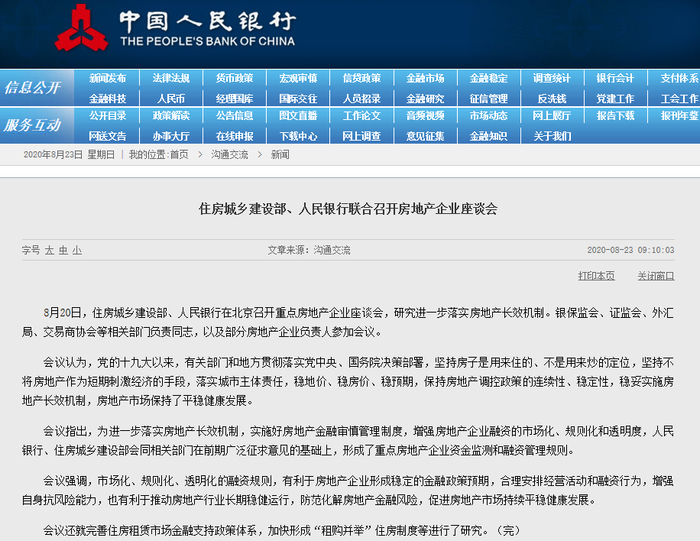Open the 人民币 menu link
The width and height of the screenshot is (700, 541).
click(x=171, y=98)
